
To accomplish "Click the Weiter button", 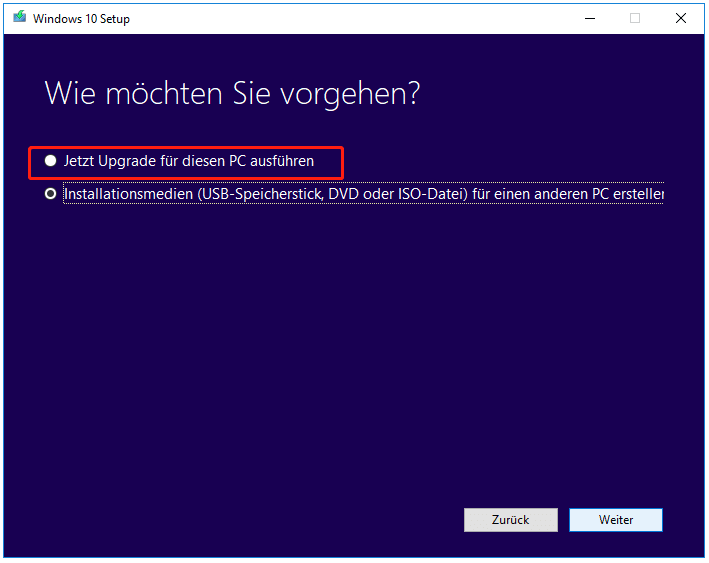I will click(615, 520).
